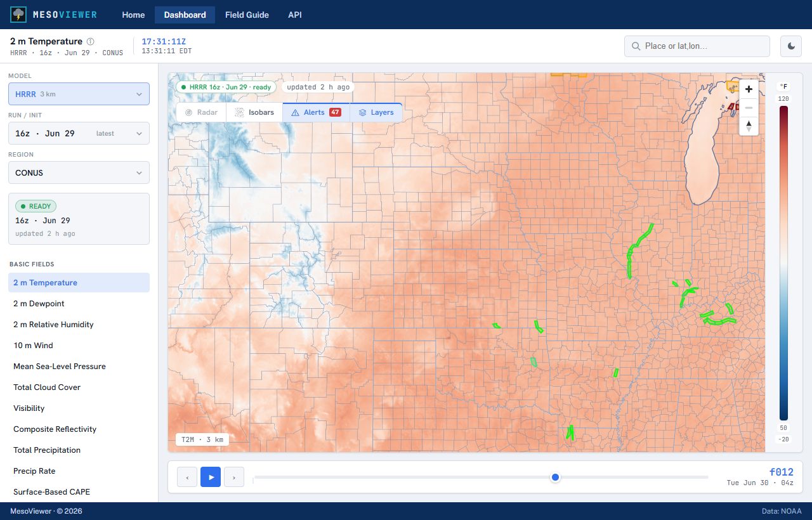The height and width of the screenshot is (520, 812).
Task: Play the forecast animation
Action: tap(211, 477)
